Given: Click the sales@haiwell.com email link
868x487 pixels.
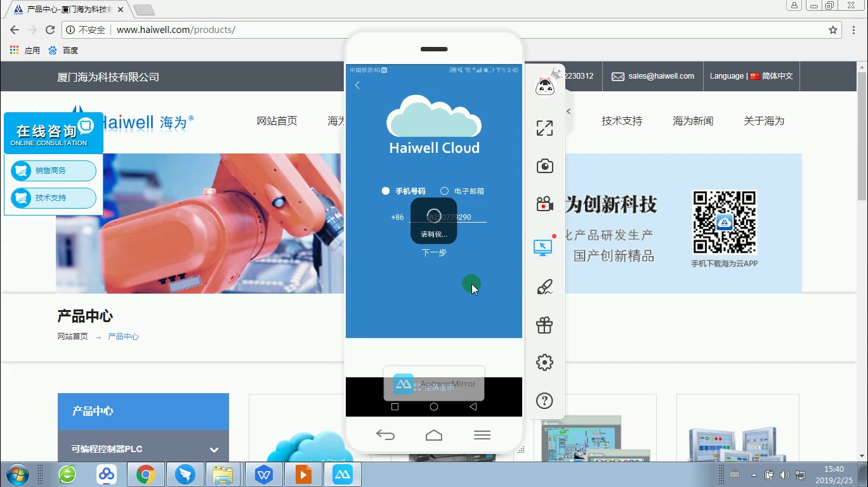Looking at the screenshot, I should [653, 76].
